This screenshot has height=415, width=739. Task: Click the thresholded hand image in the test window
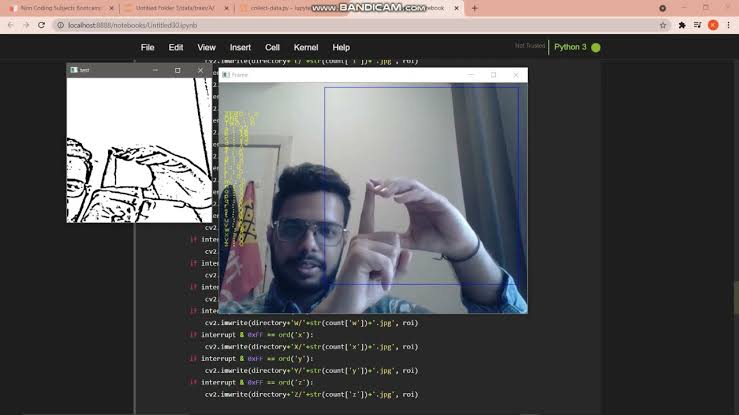point(139,150)
